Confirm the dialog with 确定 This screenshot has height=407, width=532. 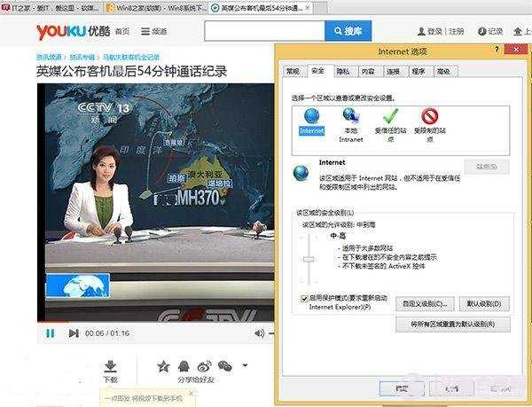tap(402, 388)
